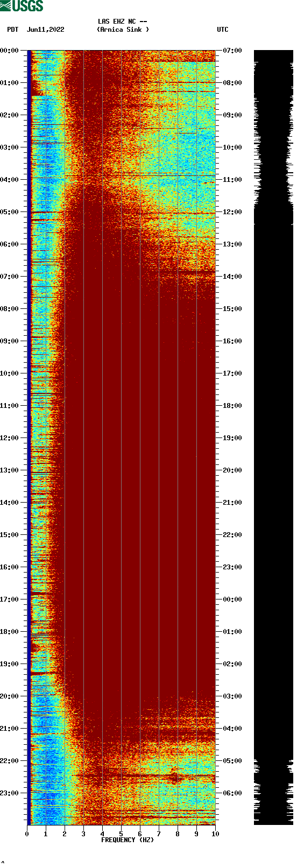Click the 03:00 PDT time label
The image size is (297, 868).
click(x=10, y=147)
